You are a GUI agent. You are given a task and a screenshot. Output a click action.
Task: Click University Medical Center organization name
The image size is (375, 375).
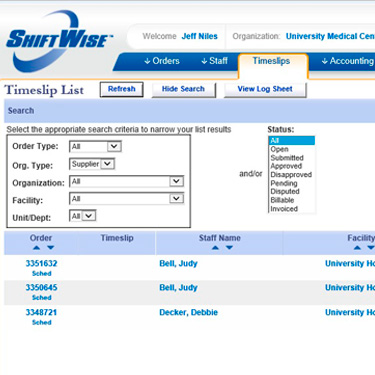[330, 36]
